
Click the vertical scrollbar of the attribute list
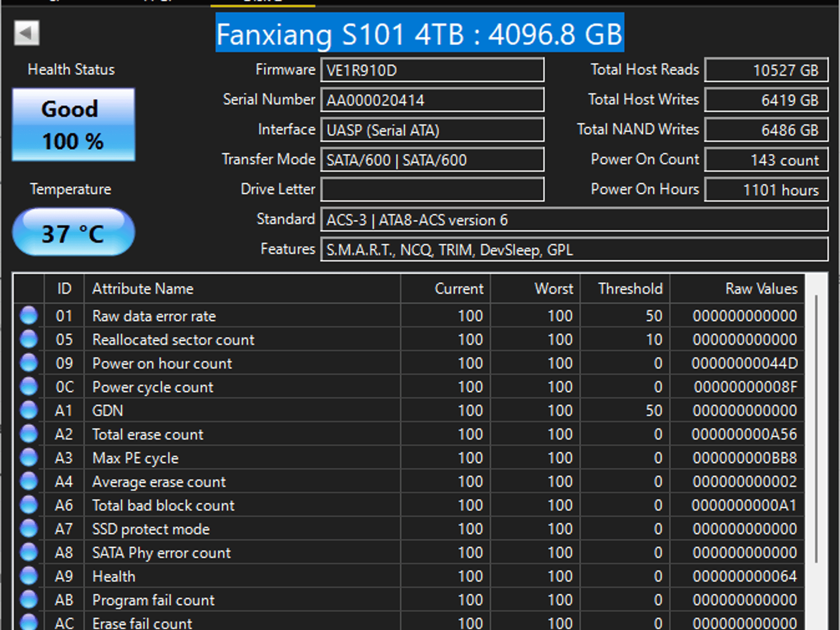click(816, 429)
